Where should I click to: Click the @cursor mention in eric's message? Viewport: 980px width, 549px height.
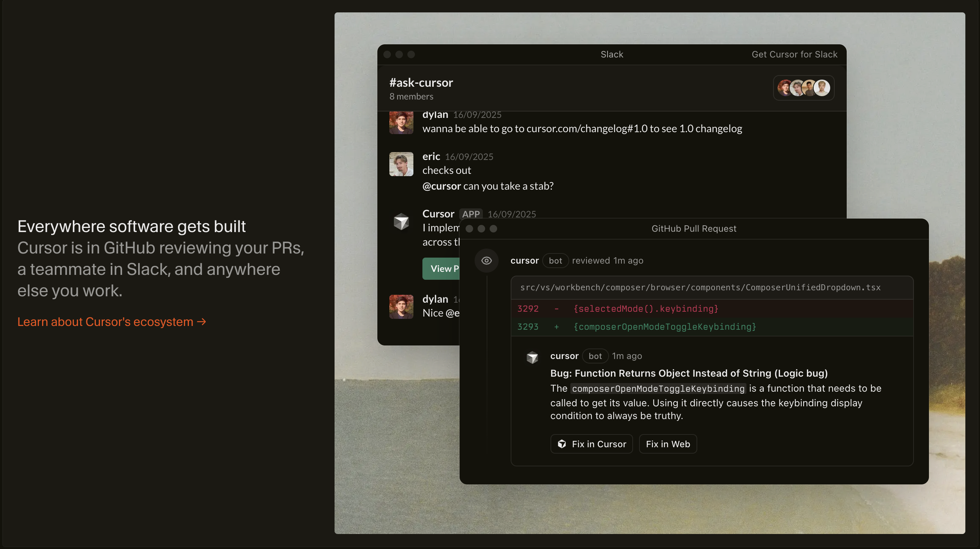[441, 186]
